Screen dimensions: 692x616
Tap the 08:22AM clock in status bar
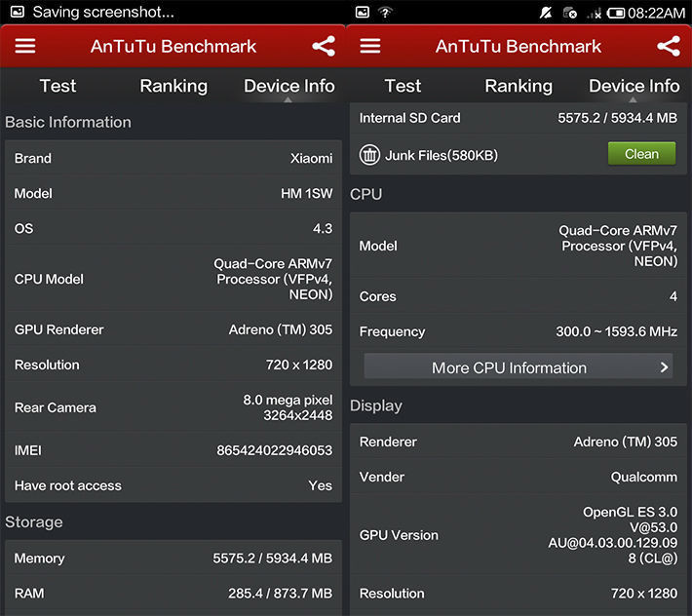[657, 13]
